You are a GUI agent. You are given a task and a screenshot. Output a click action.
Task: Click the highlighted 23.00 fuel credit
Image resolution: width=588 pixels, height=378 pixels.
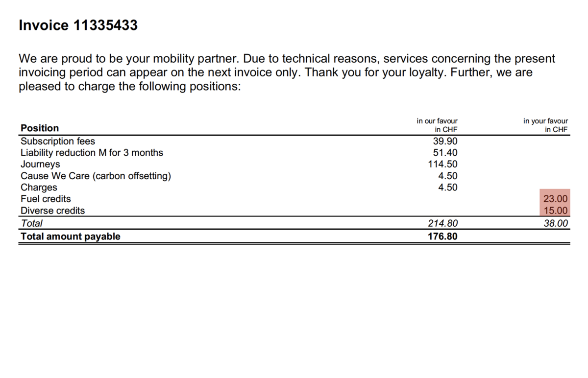[556, 199]
